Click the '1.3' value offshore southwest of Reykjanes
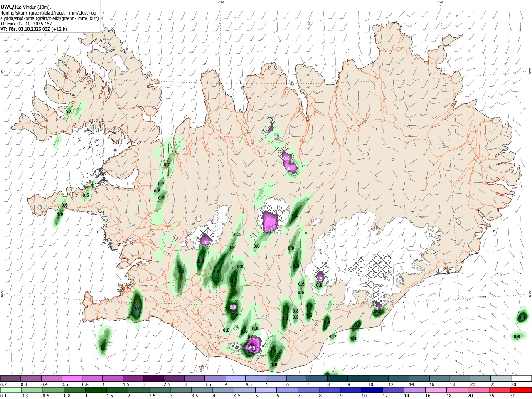 point(104,348)
